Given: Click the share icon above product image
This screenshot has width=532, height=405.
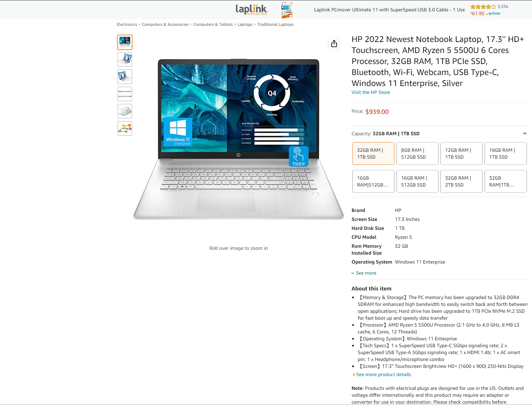Looking at the screenshot, I should 334,44.
